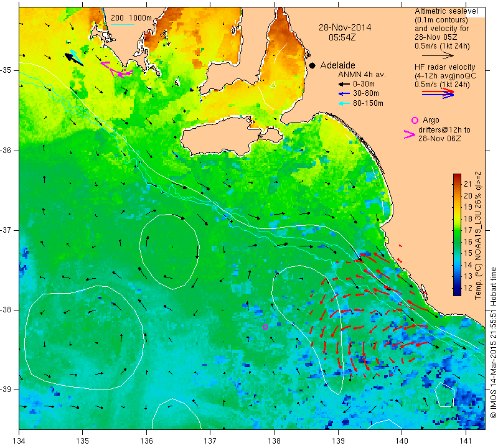This screenshot has height=448, width=498.
Task: Click latitude axis label -39
Action: tap(6, 390)
